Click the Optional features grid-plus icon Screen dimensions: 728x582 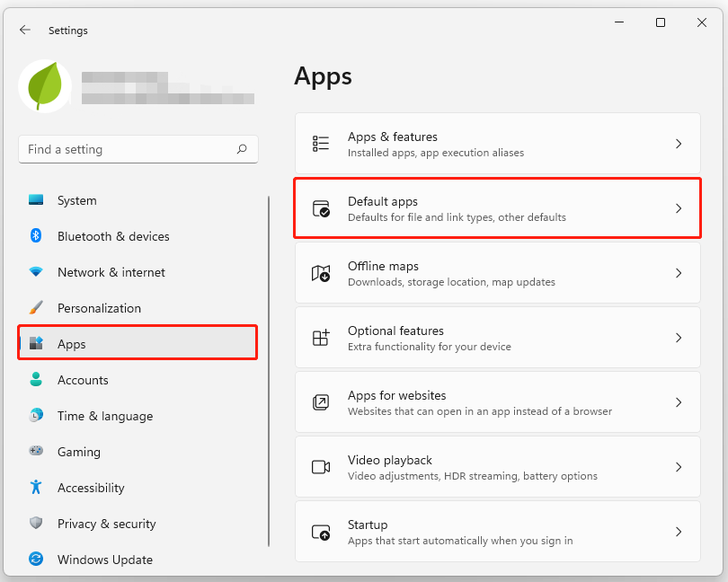pos(321,338)
